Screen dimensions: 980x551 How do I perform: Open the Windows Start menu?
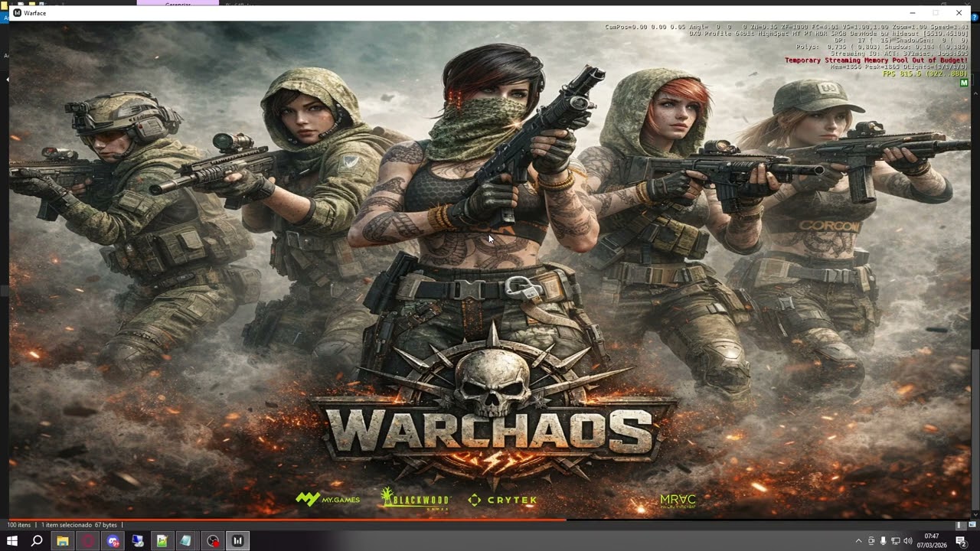click(x=11, y=541)
